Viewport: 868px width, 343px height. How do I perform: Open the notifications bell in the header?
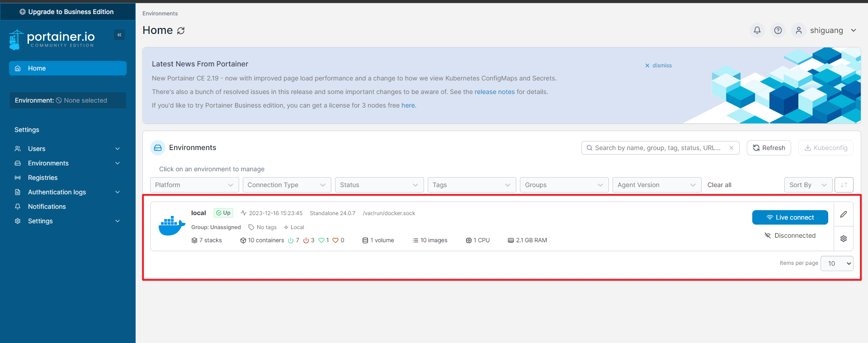[757, 30]
